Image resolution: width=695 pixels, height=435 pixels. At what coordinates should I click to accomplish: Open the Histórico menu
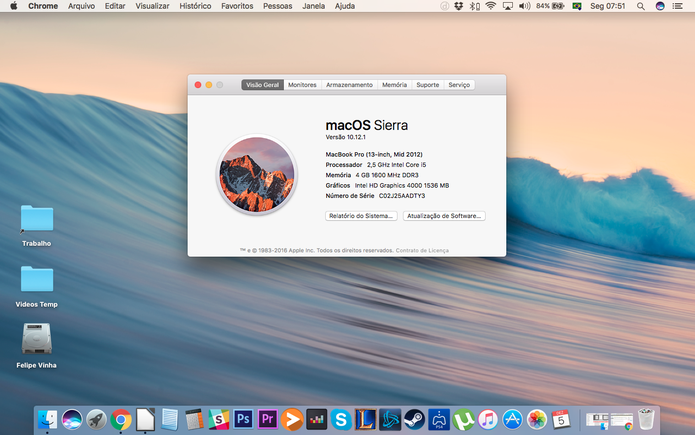[x=195, y=6]
